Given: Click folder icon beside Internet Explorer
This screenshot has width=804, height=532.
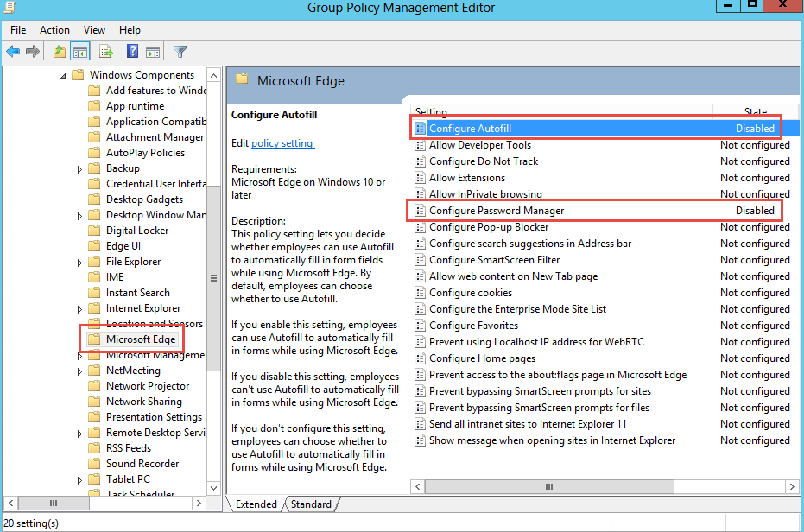Looking at the screenshot, I should 94,308.
